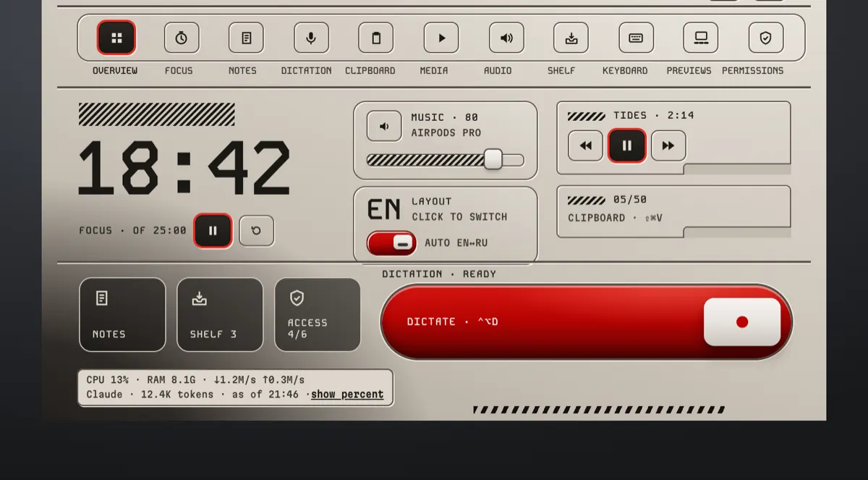This screenshot has width=868, height=480.
Task: Open the Shelf 3 tile
Action: point(220,315)
